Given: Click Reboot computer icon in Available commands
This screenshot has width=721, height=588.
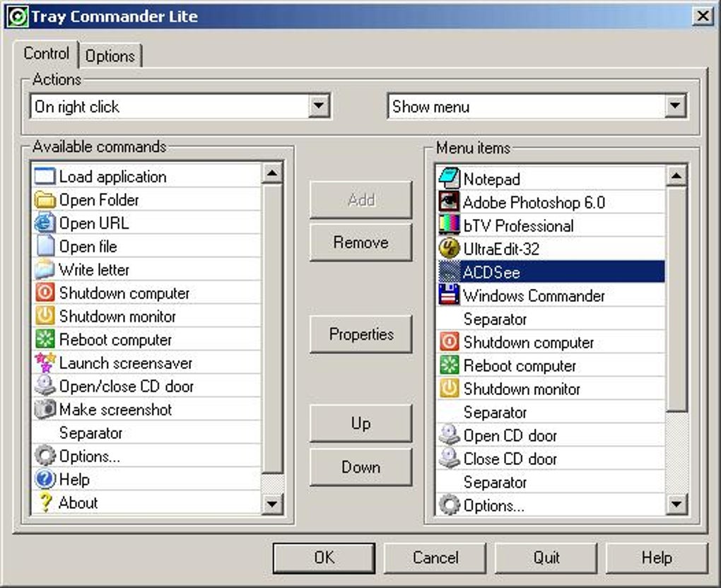Looking at the screenshot, I should pos(45,340).
